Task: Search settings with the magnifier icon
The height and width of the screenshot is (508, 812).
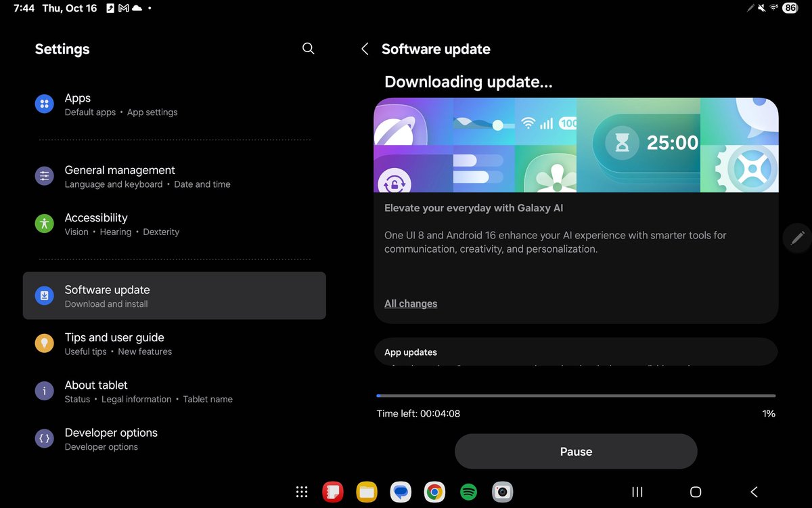Action: pos(308,49)
